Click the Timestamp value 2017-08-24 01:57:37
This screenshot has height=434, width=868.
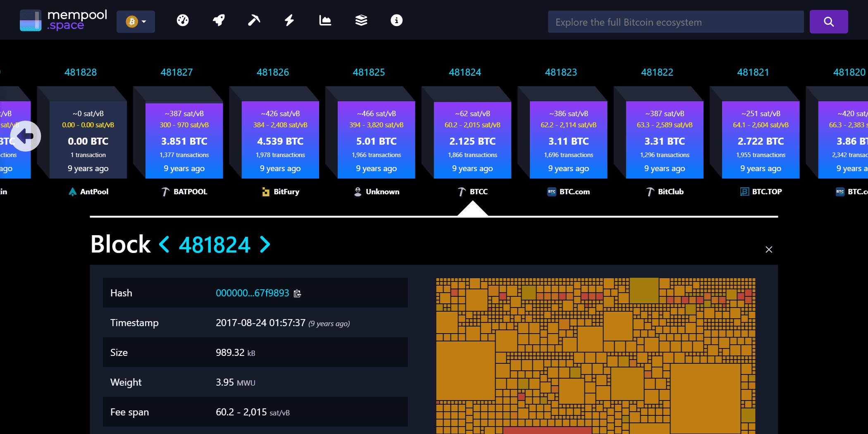[x=260, y=323]
